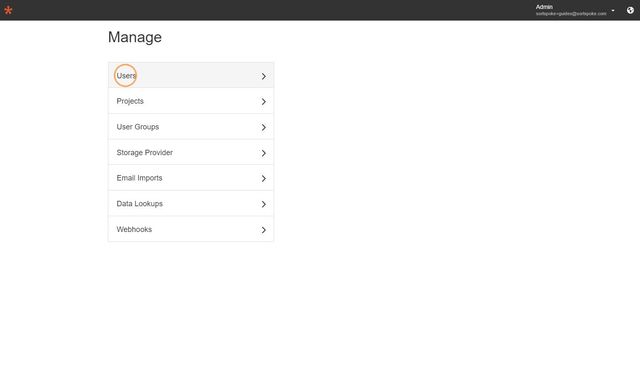
Task: Open the Admin account dropdown arrow
Action: (x=613, y=11)
